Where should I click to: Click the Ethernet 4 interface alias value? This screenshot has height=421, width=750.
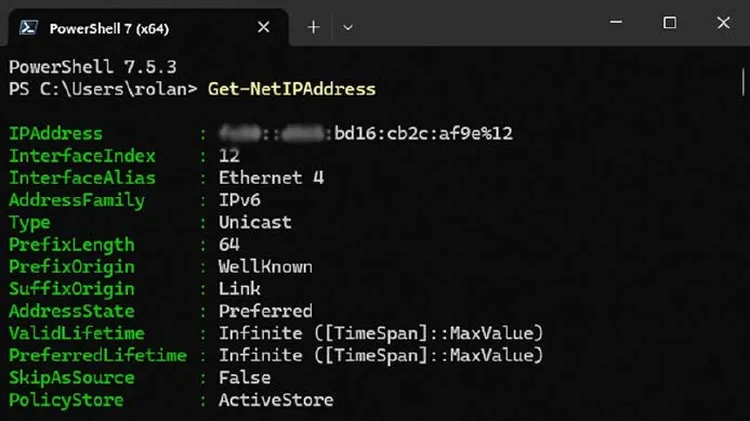[x=271, y=178]
